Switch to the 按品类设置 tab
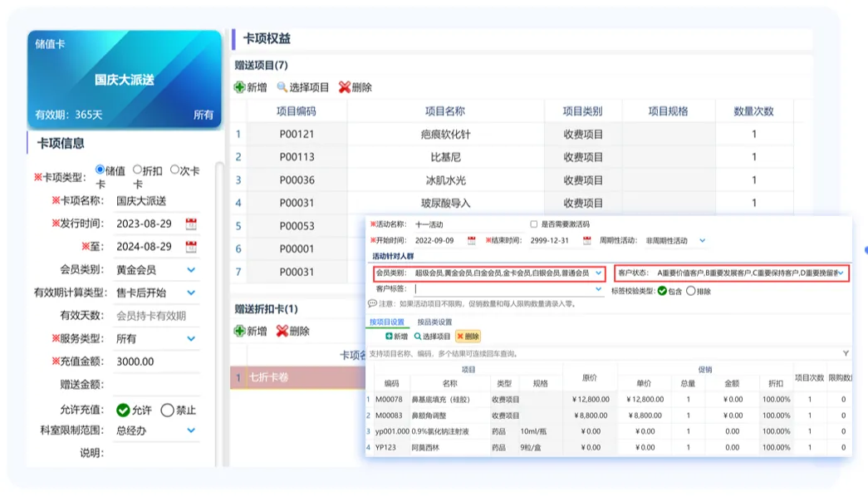The image size is (868, 497). coord(434,322)
